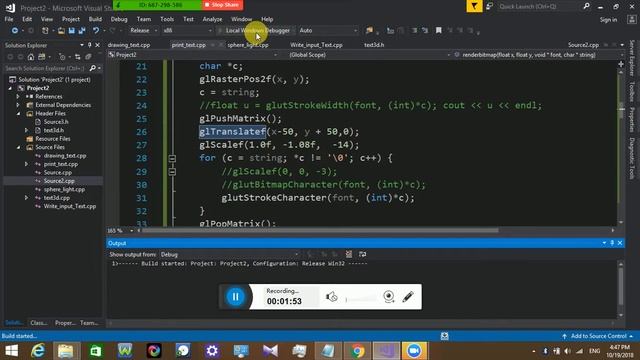Open Chrome from the taskbar
640x360 pixels.
click(357, 351)
